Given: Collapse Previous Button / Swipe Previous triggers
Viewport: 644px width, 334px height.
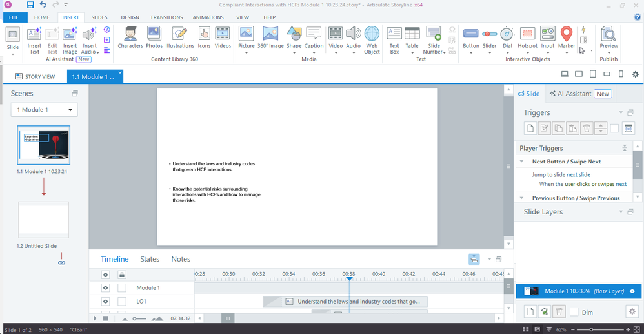Looking at the screenshot, I should point(521,198).
